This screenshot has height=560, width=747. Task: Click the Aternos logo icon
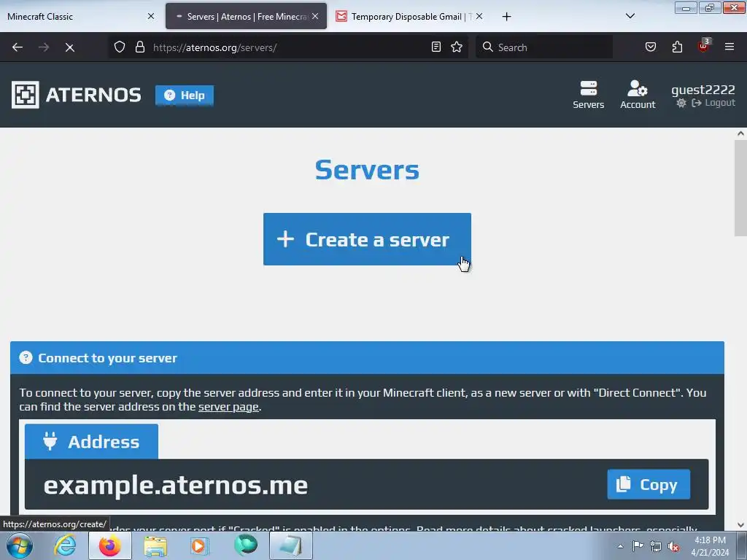[x=26, y=95]
